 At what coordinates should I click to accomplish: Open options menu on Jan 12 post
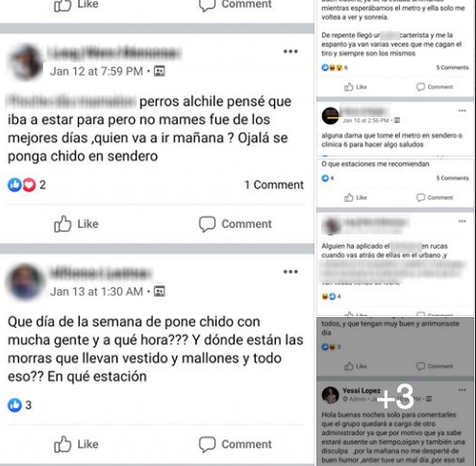290,52
